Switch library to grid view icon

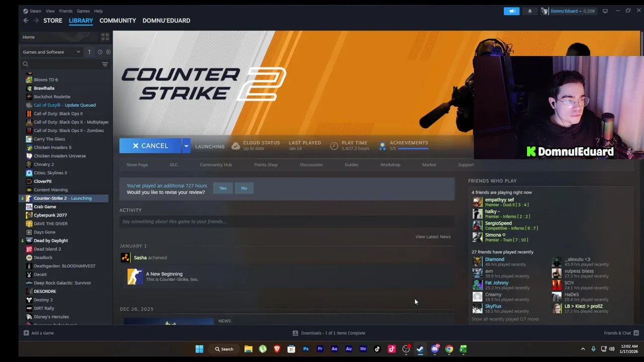[x=105, y=37]
